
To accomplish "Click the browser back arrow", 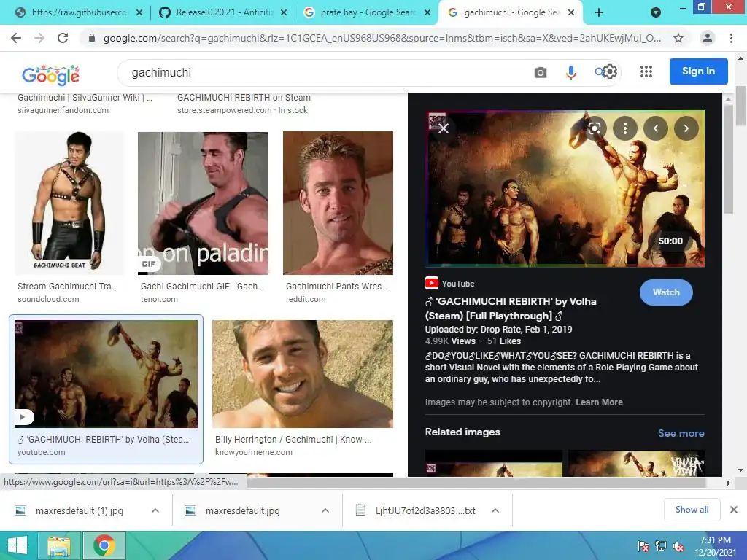I will [x=16, y=38].
